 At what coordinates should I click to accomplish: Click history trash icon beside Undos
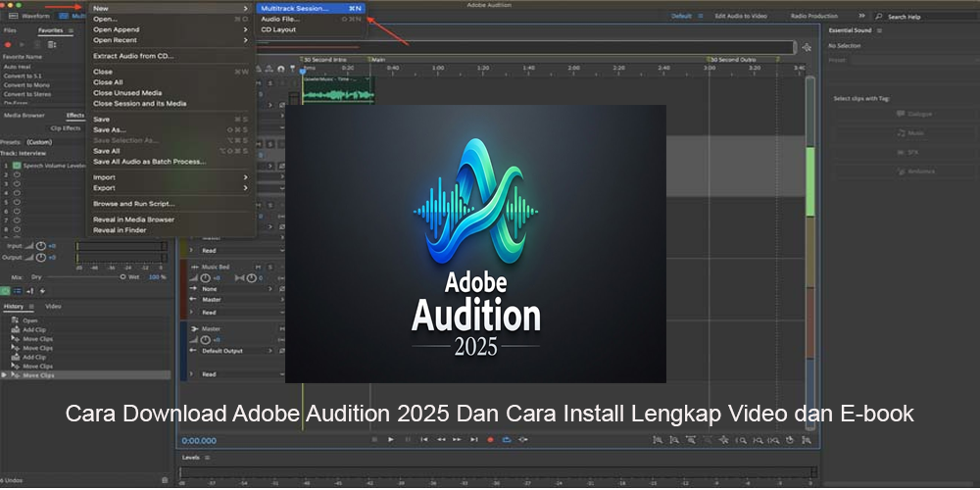165,480
